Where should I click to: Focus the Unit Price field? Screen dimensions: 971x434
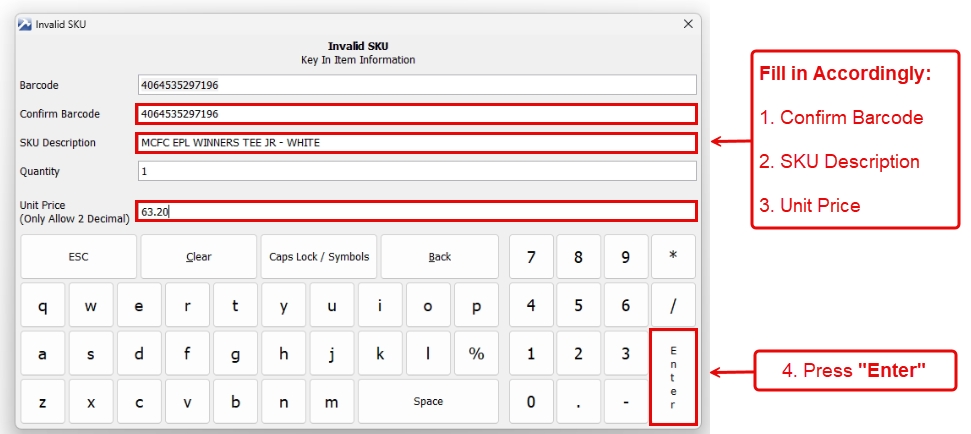416,211
